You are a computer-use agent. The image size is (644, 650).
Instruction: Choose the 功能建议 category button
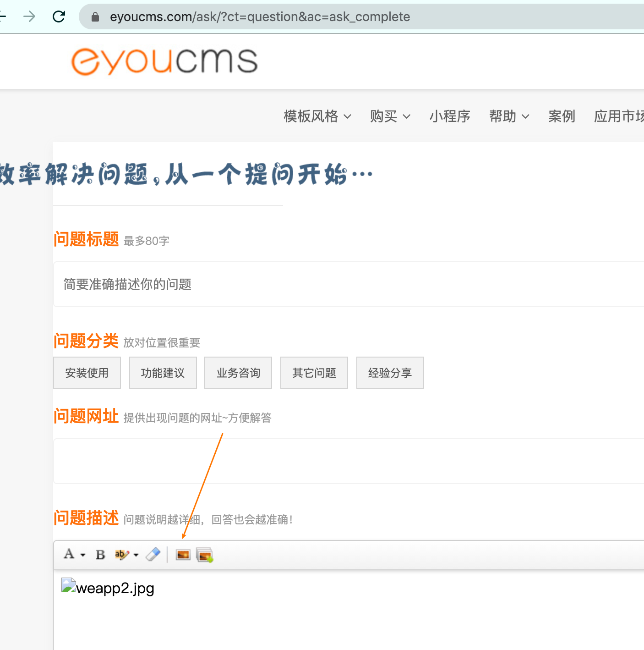click(x=163, y=373)
